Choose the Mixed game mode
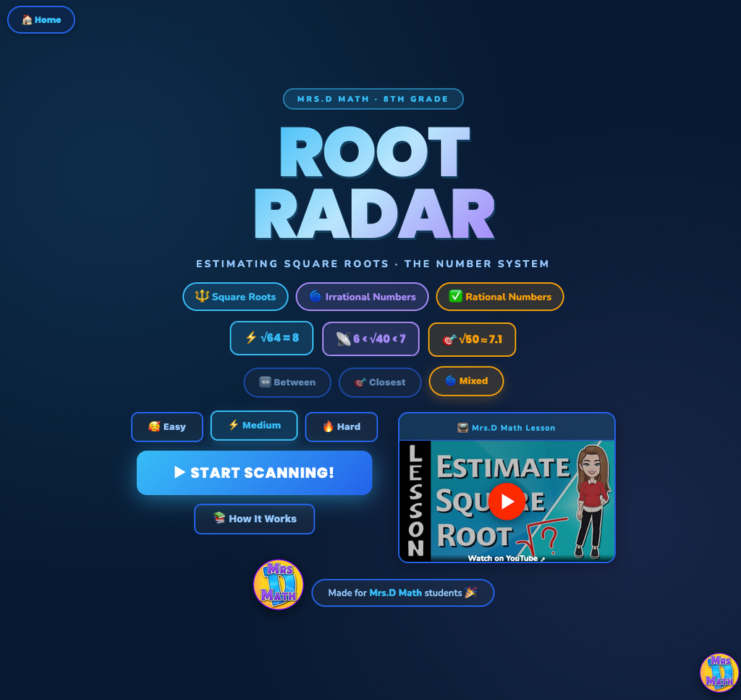Viewport: 741px width, 700px height. coord(467,381)
